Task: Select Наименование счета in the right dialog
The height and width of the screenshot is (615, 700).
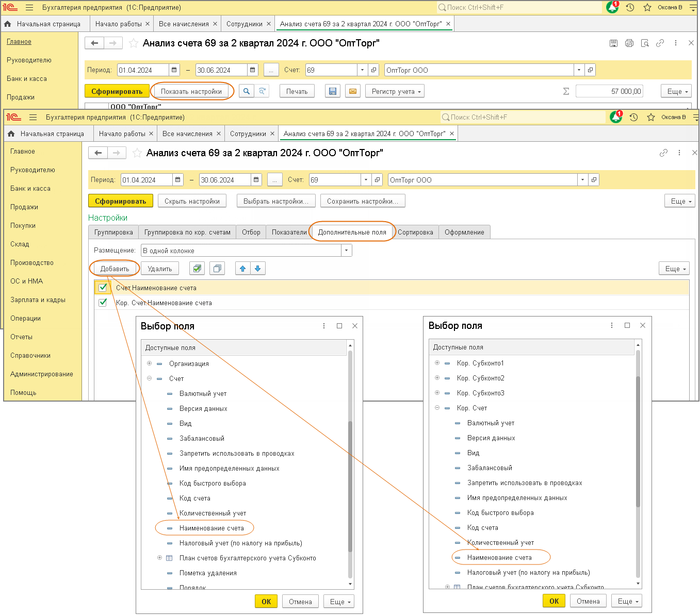Action: pos(499,557)
